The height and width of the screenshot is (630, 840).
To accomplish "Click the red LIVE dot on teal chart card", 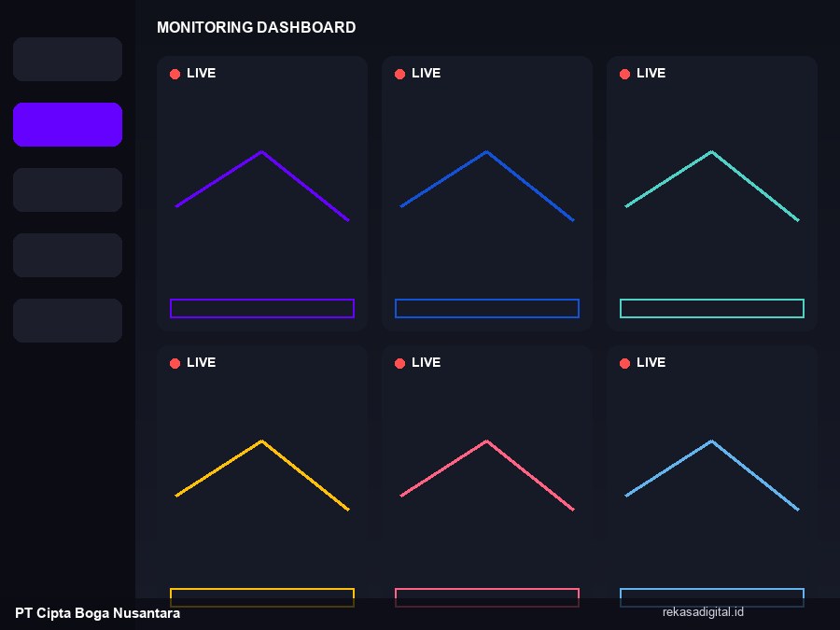I will tap(624, 74).
